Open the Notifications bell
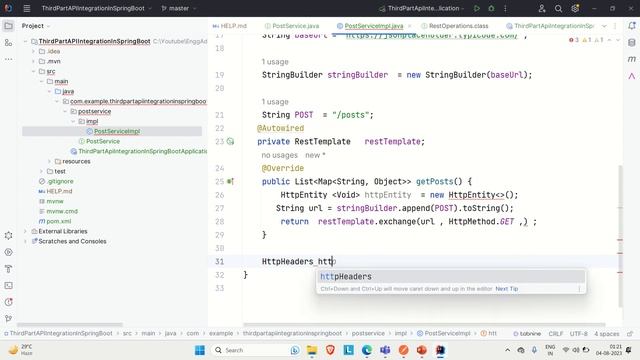 click(x=632, y=26)
